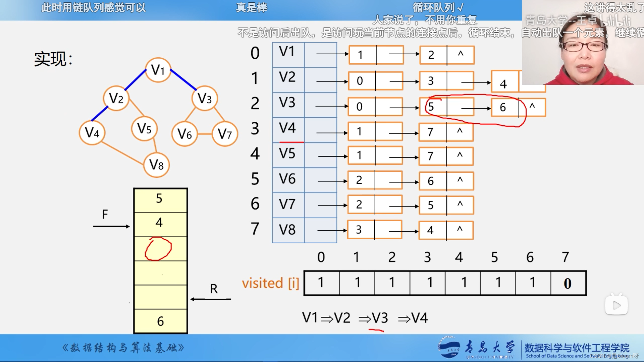Click row index 7 beside the V8 row
This screenshot has height=362, width=644.
pyautogui.click(x=255, y=229)
